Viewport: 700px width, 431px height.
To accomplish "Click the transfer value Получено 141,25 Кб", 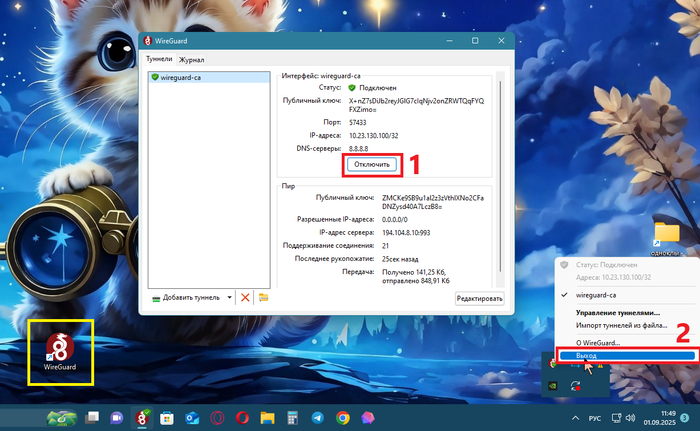I will pos(416,276).
